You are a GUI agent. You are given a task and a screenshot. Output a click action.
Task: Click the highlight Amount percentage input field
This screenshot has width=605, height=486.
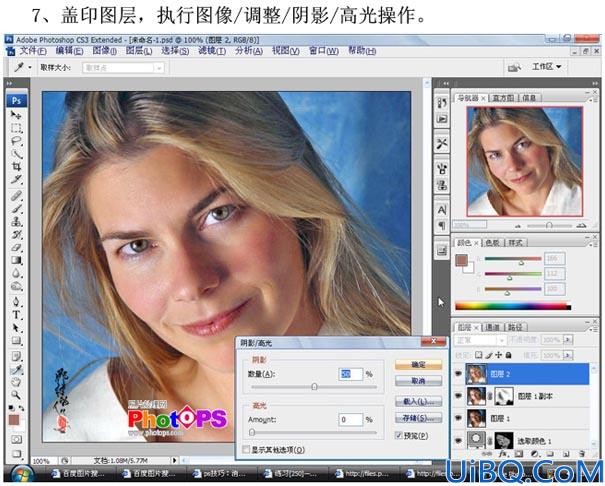[x=350, y=419]
